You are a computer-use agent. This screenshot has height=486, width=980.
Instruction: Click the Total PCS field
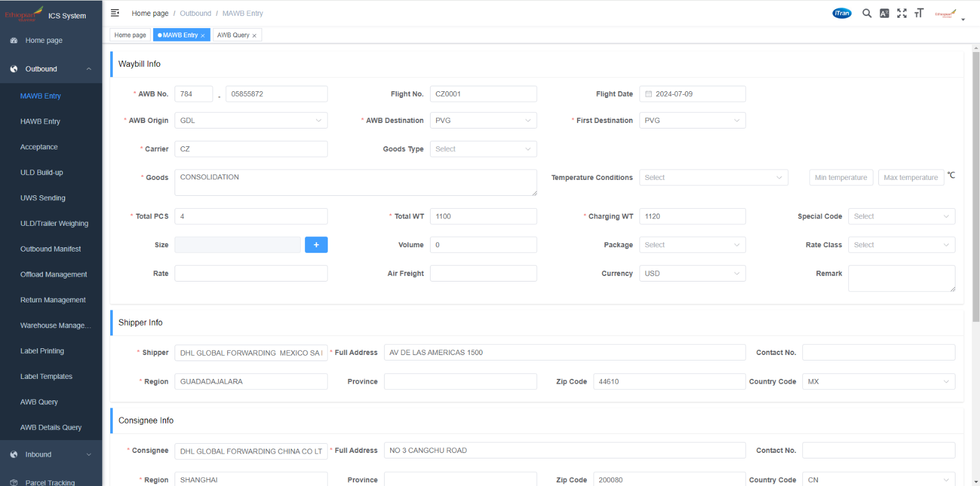click(x=251, y=217)
